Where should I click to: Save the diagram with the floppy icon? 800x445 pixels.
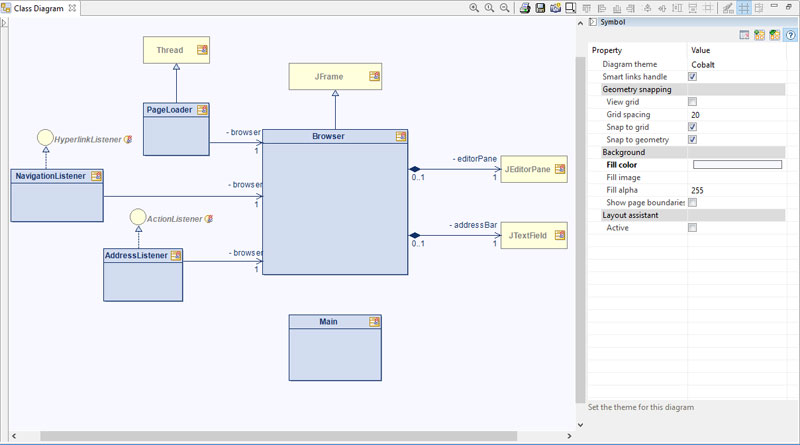click(x=540, y=8)
